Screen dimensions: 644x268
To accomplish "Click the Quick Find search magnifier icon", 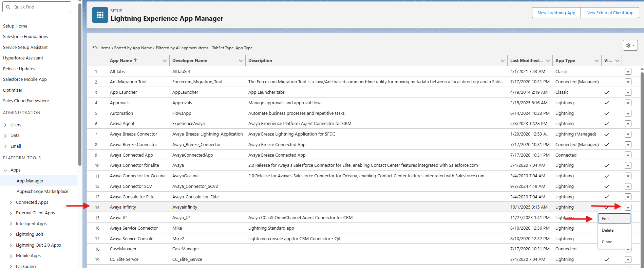I will [x=8, y=7].
